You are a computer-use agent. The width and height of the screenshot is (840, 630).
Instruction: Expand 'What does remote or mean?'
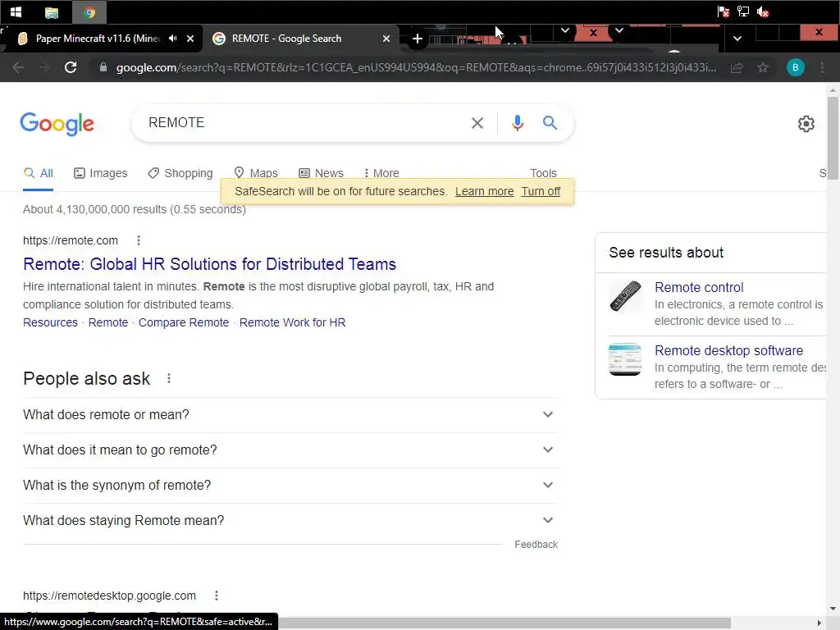coord(290,414)
